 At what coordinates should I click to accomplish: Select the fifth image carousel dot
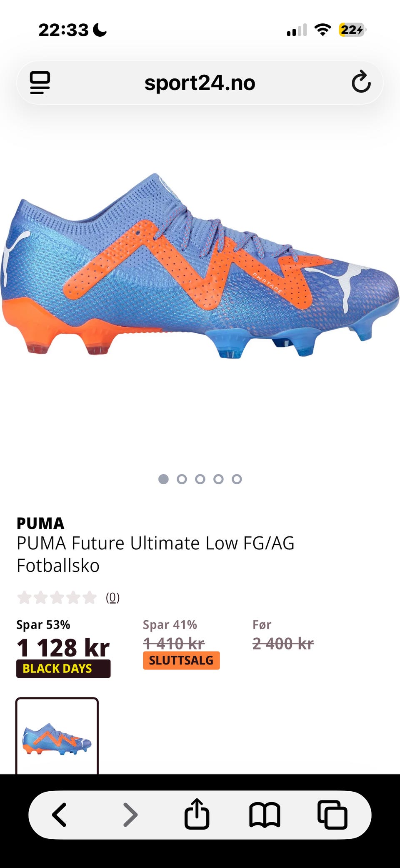pyautogui.click(x=237, y=479)
